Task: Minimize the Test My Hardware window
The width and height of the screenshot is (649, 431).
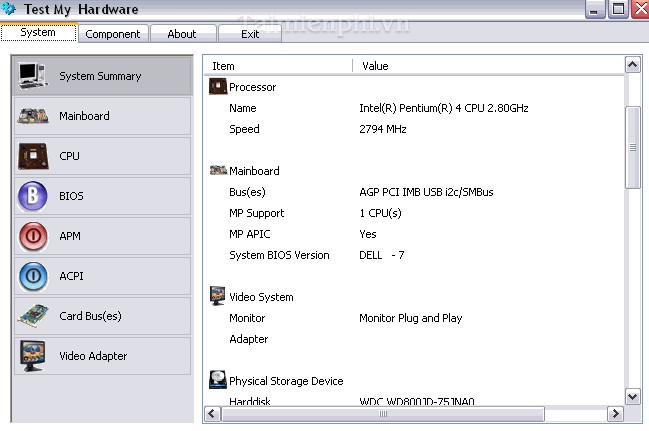Action: click(x=594, y=9)
